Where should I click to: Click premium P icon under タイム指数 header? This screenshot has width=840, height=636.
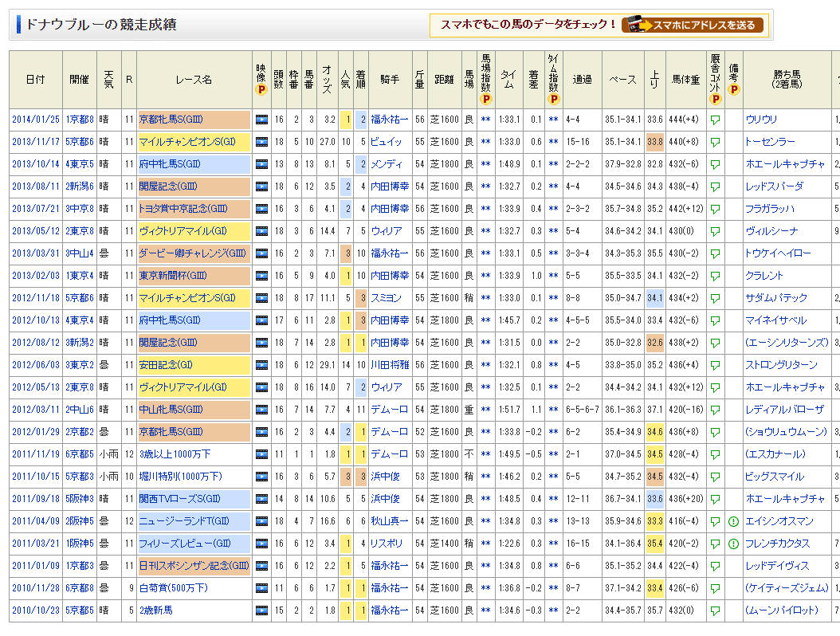point(553,100)
